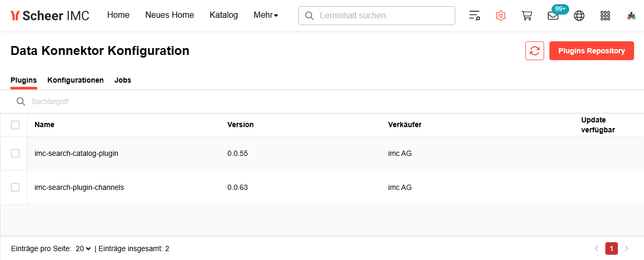This screenshot has height=260, width=644.
Task: Switch to the Jobs tab
Action: [x=123, y=80]
